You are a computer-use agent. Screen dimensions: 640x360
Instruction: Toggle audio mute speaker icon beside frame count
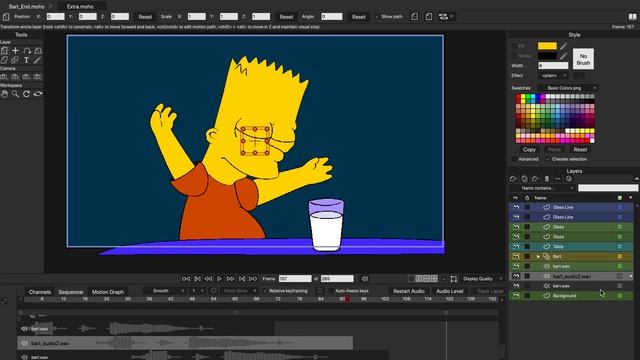[364, 279]
